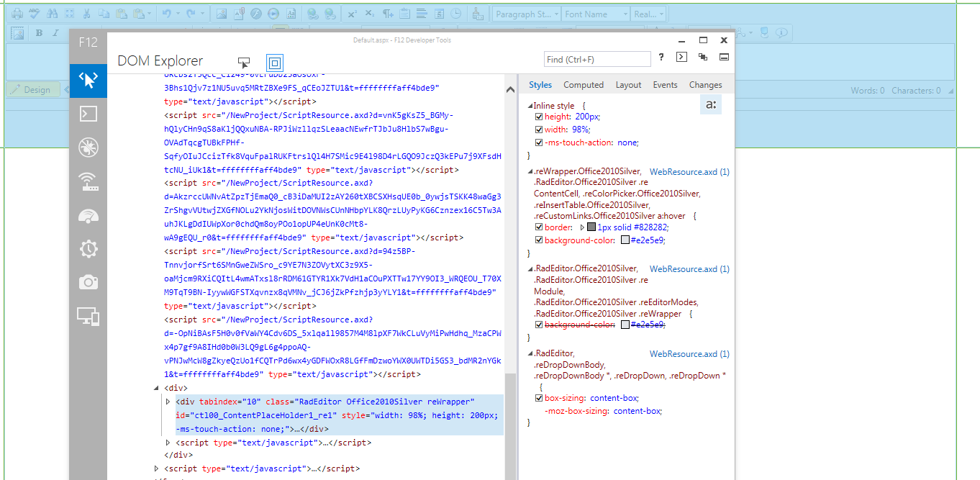Open the Emulation devices tool
Screen dimensions: 980x480
pyautogui.click(x=89, y=317)
